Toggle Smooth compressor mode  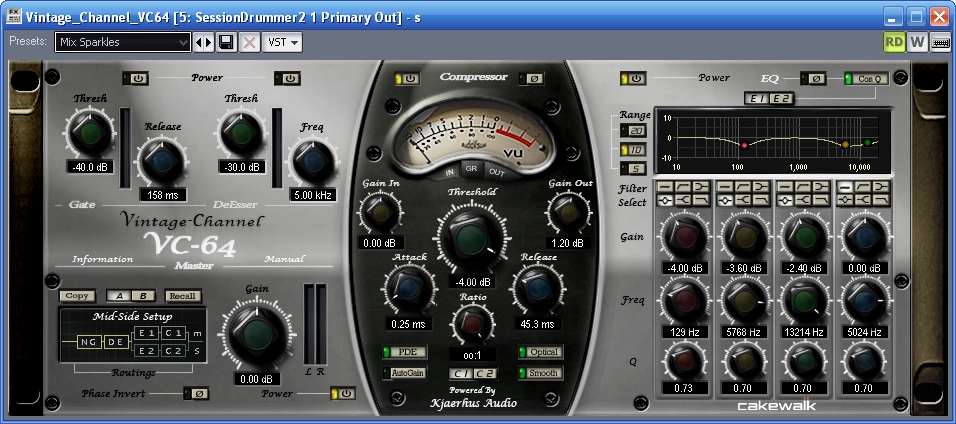pyautogui.click(x=541, y=373)
